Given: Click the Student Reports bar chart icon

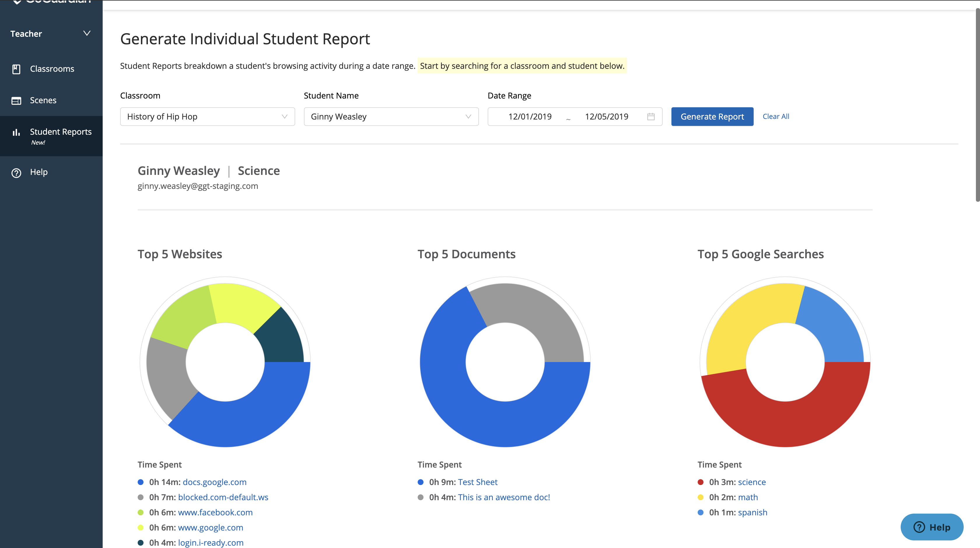Looking at the screenshot, I should click(x=16, y=132).
